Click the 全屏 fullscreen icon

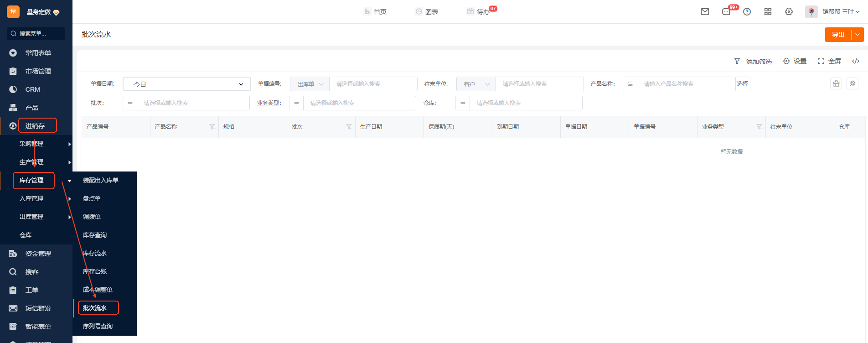[x=821, y=61]
